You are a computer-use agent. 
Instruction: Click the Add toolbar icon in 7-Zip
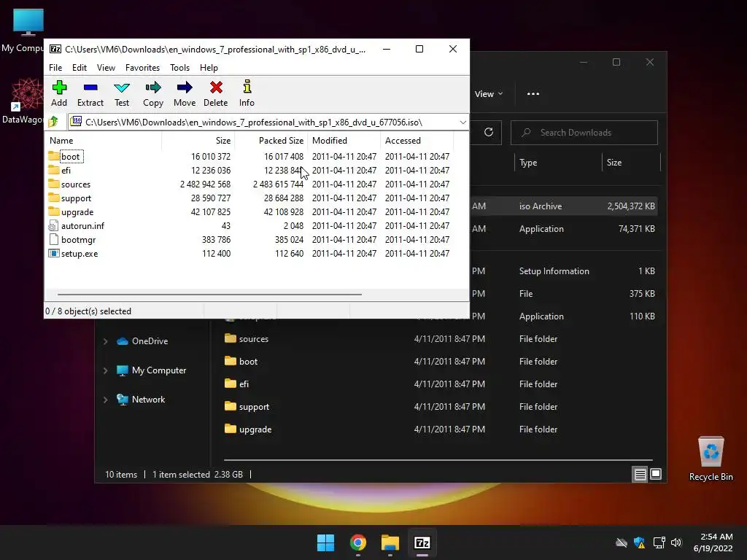point(59,93)
